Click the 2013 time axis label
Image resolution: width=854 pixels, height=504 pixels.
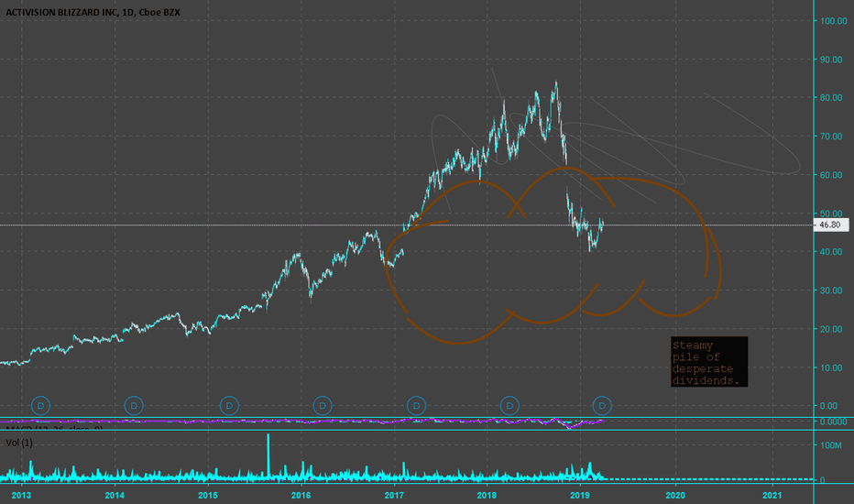pyautogui.click(x=21, y=495)
